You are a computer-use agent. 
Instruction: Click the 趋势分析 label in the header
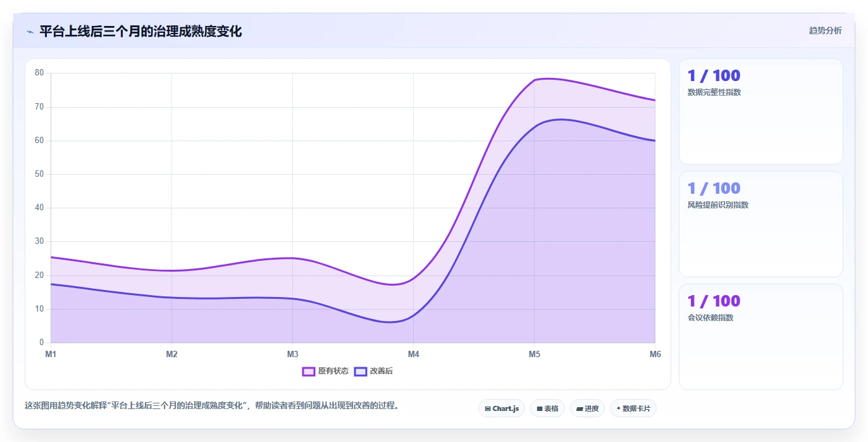(x=825, y=30)
